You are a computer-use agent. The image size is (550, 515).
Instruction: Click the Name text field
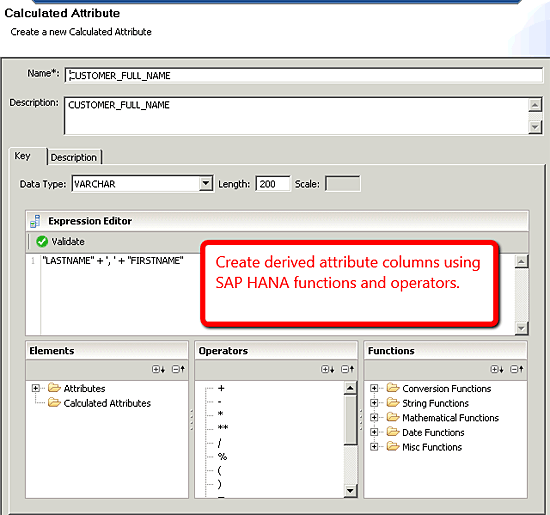pos(303,75)
